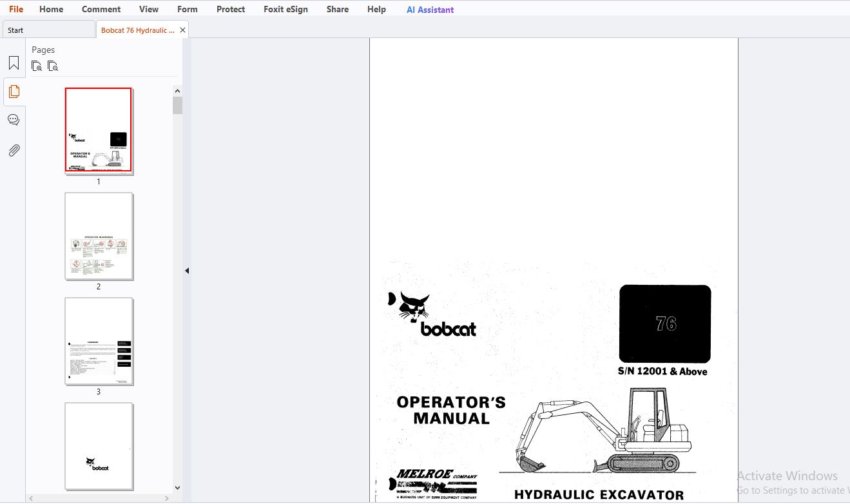Click the page number 3 label
Screen dimensions: 850x504
click(99, 392)
